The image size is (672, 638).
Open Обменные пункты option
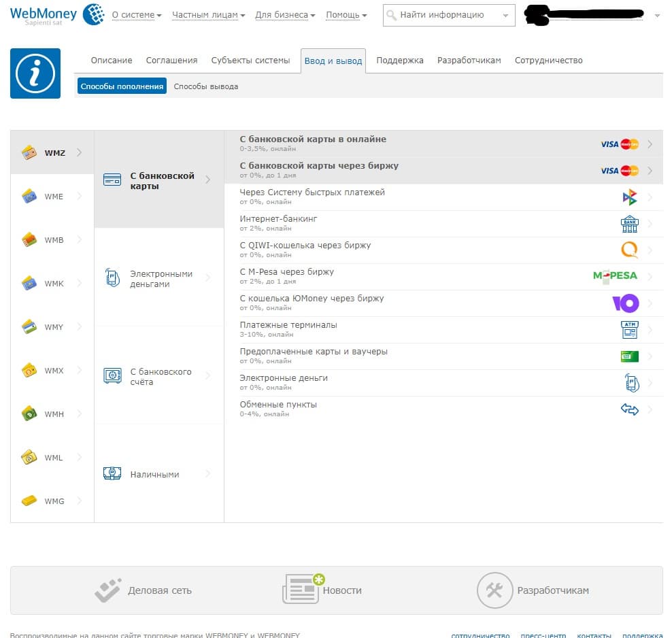[443, 409]
